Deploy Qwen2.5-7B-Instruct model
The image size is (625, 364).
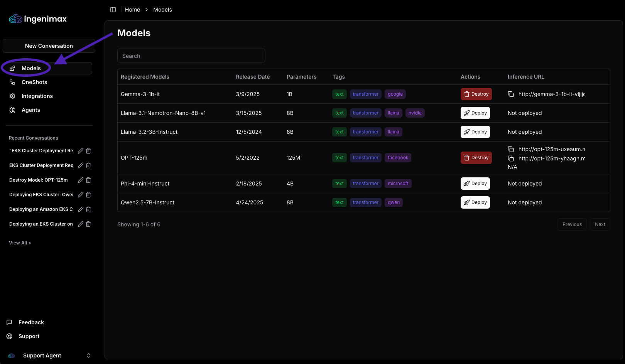475,202
